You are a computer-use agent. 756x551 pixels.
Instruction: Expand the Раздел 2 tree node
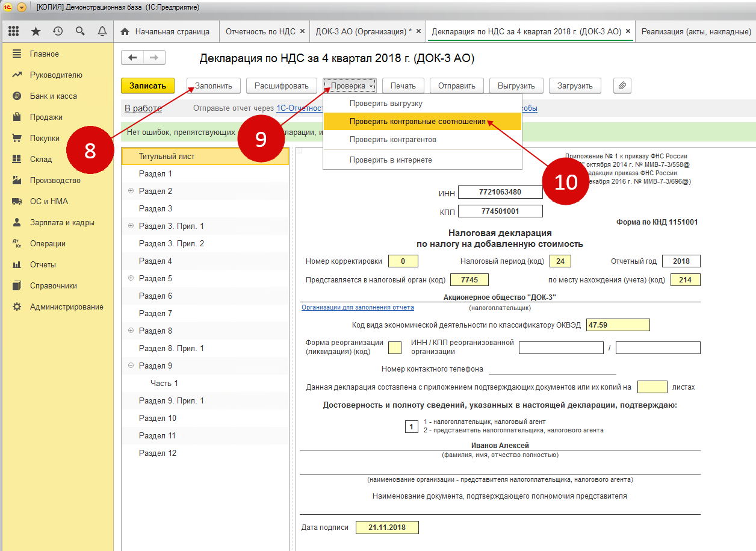click(131, 191)
